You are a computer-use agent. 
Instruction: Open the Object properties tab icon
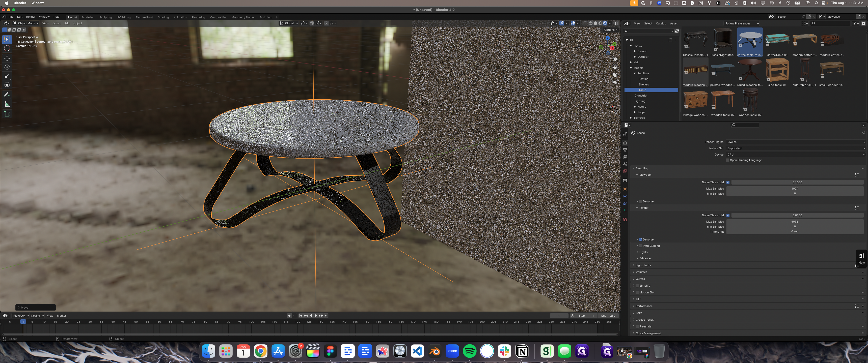(625, 189)
